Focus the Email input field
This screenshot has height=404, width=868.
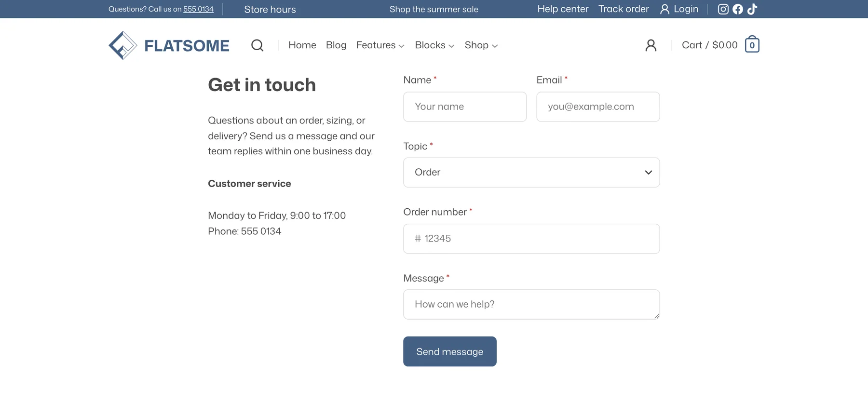tap(598, 107)
